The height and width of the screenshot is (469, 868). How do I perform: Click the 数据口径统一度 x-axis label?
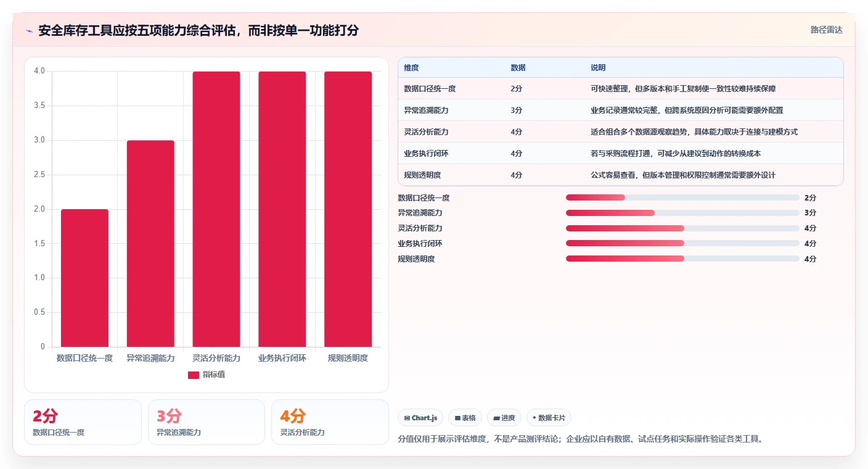(x=84, y=358)
